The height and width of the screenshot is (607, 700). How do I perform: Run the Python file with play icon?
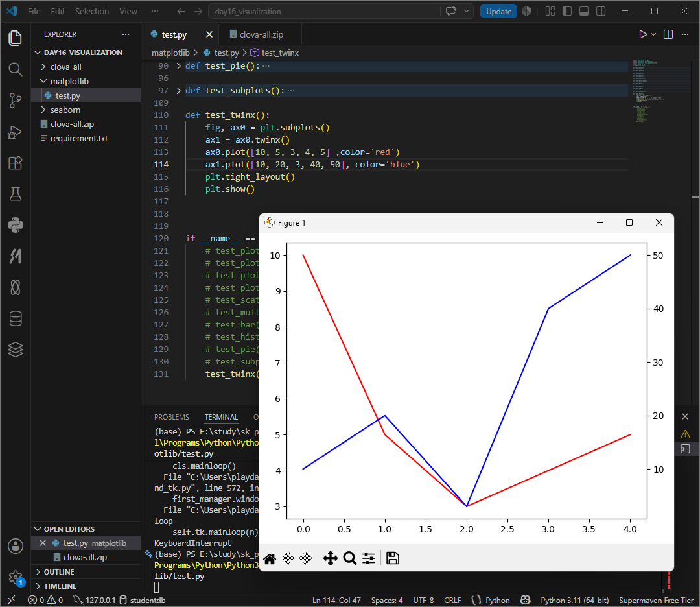(x=642, y=34)
